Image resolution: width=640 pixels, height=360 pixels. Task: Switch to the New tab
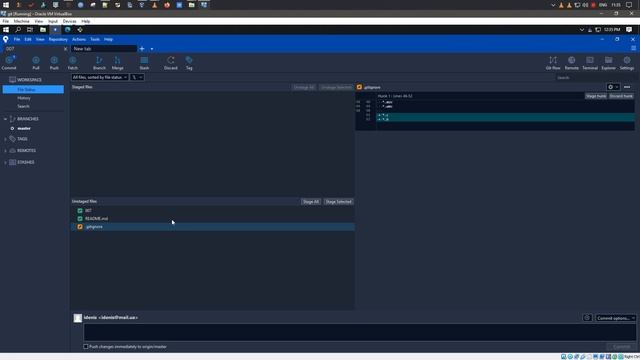coord(104,49)
